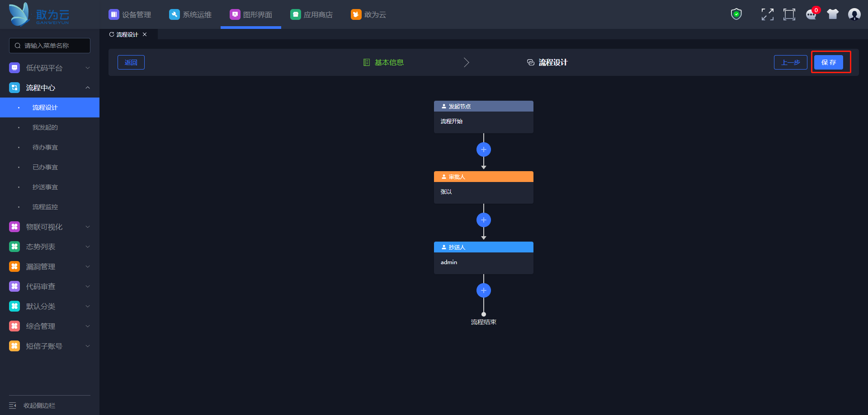Screen dimensions: 868x415
Task: Collapse the 流程中心 menu chevron
Action: click(88, 88)
